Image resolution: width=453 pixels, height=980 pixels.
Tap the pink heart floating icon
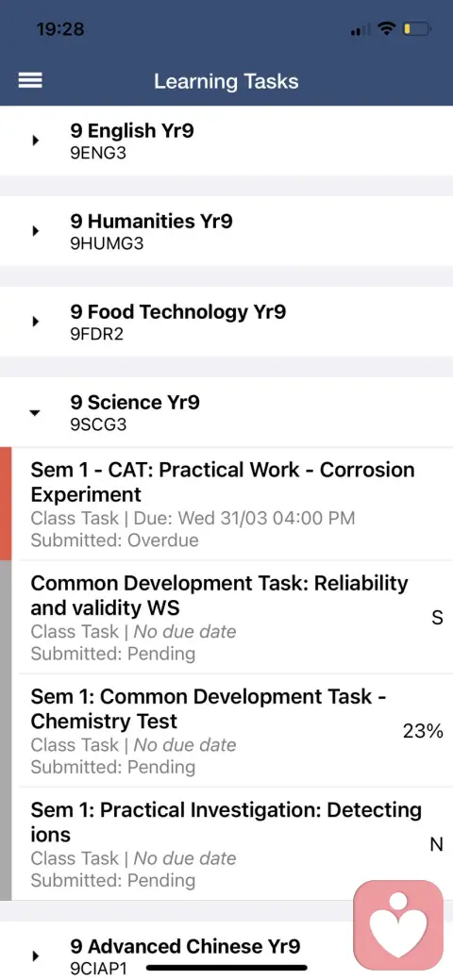(398, 925)
